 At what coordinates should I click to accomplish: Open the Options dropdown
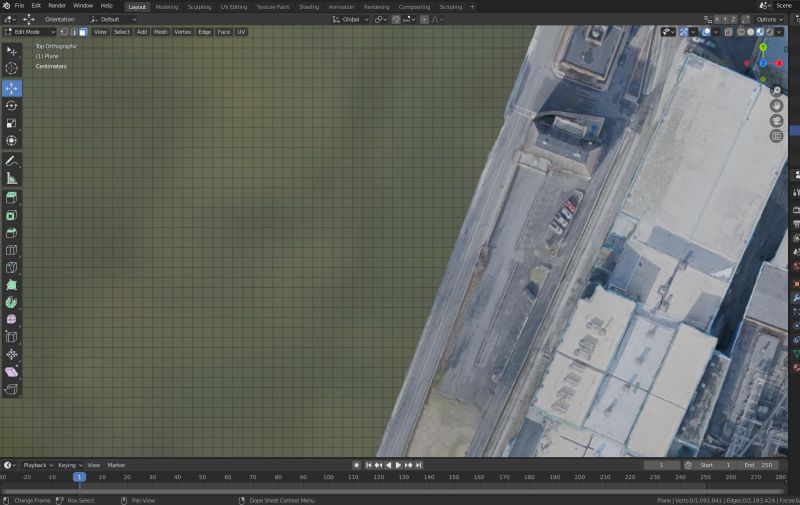pos(769,19)
